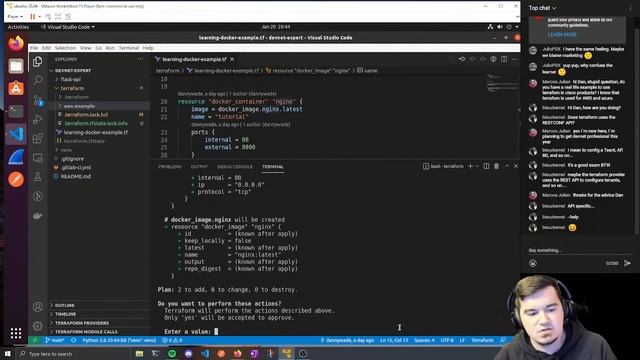The width and height of the screenshot is (640, 360).
Task: Expand the venv folder
Action: tap(66, 150)
